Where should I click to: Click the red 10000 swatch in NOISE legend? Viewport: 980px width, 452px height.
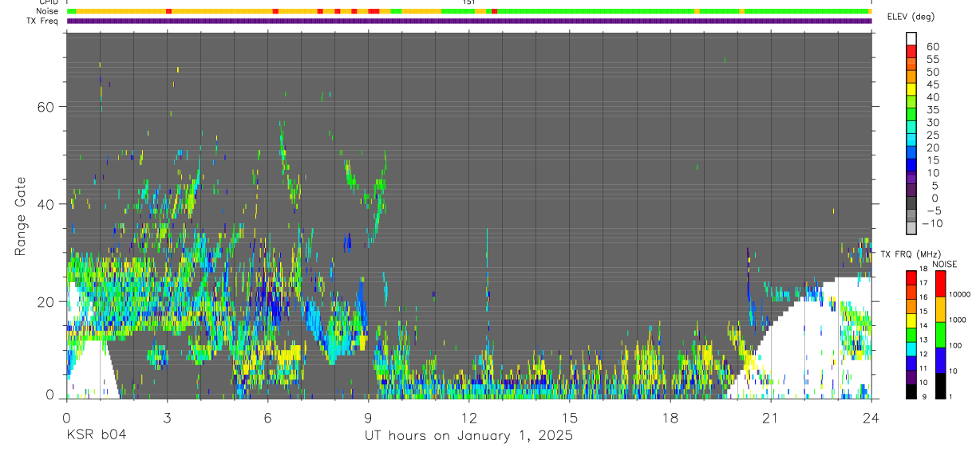pos(940,284)
